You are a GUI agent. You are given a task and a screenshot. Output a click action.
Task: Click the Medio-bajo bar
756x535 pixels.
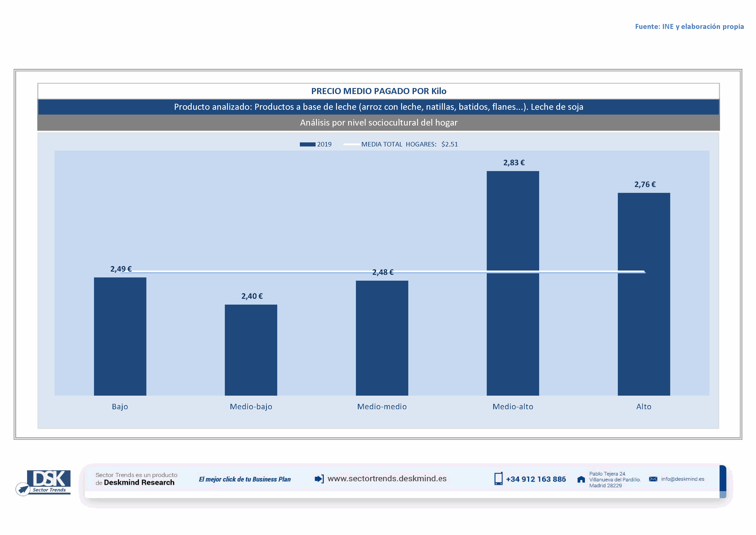coord(251,350)
